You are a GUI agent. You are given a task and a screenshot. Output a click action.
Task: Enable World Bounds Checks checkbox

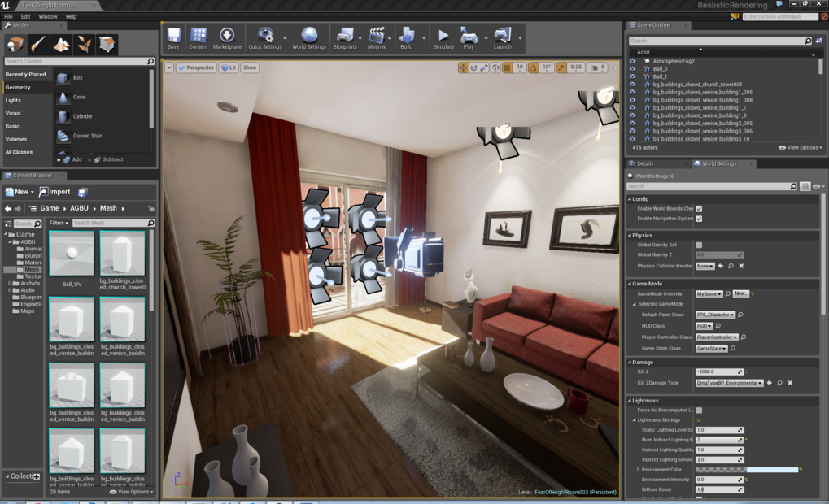699,209
